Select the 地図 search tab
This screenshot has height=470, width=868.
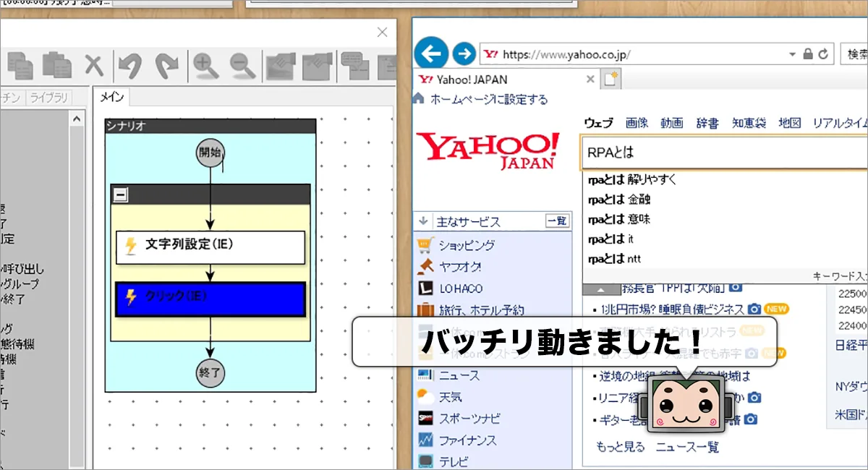[790, 123]
